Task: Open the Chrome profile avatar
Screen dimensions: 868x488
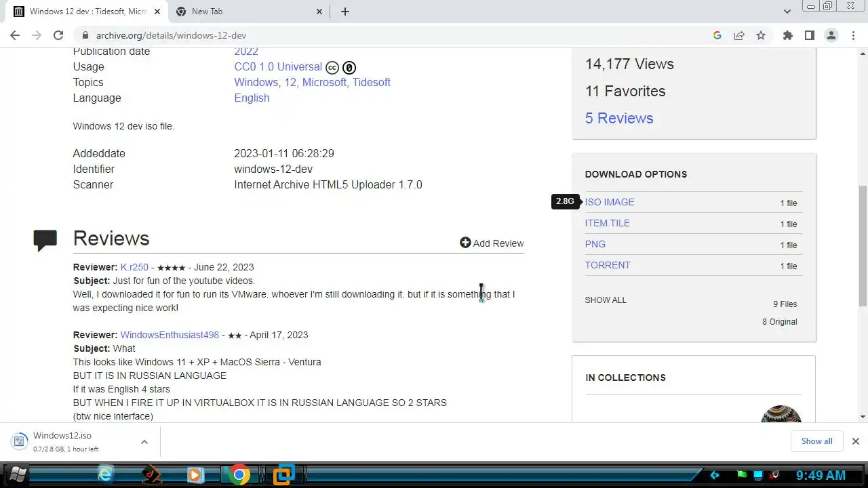Action: click(831, 35)
